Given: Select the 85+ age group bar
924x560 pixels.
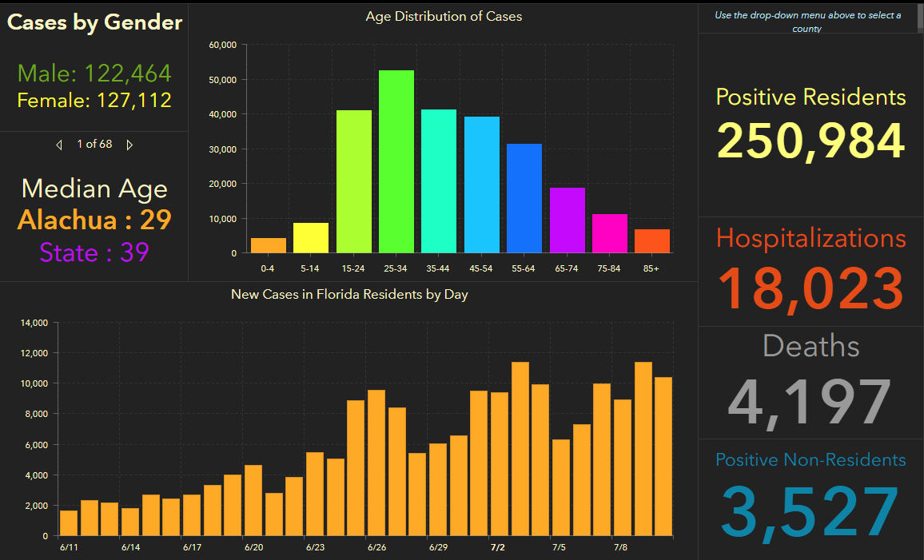Looking at the screenshot, I should (x=652, y=241).
